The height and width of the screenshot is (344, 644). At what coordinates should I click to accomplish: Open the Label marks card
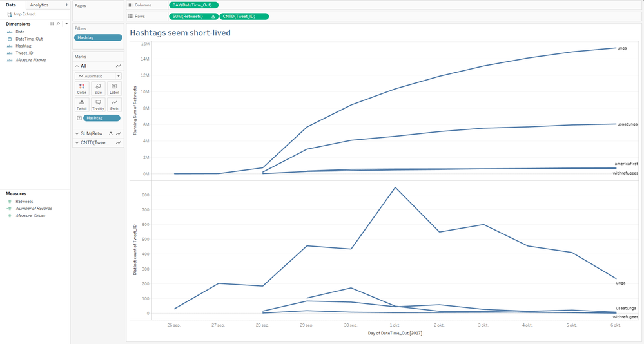114,89
